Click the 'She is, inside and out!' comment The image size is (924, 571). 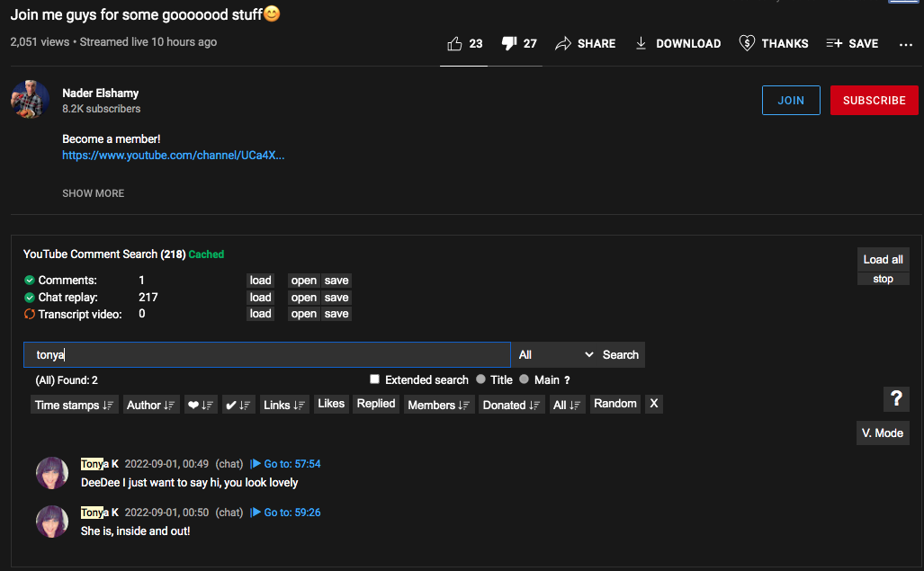[x=136, y=531]
